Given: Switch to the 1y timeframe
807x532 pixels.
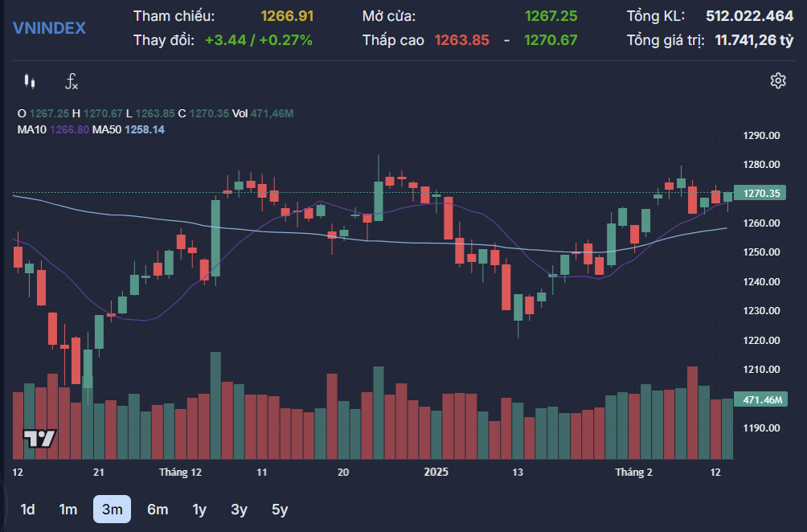Looking at the screenshot, I should [199, 509].
